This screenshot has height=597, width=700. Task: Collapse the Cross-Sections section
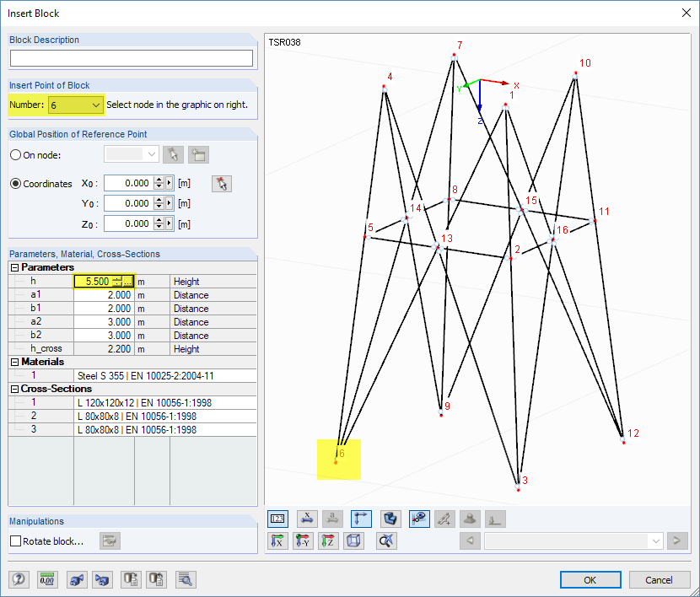pos(14,389)
